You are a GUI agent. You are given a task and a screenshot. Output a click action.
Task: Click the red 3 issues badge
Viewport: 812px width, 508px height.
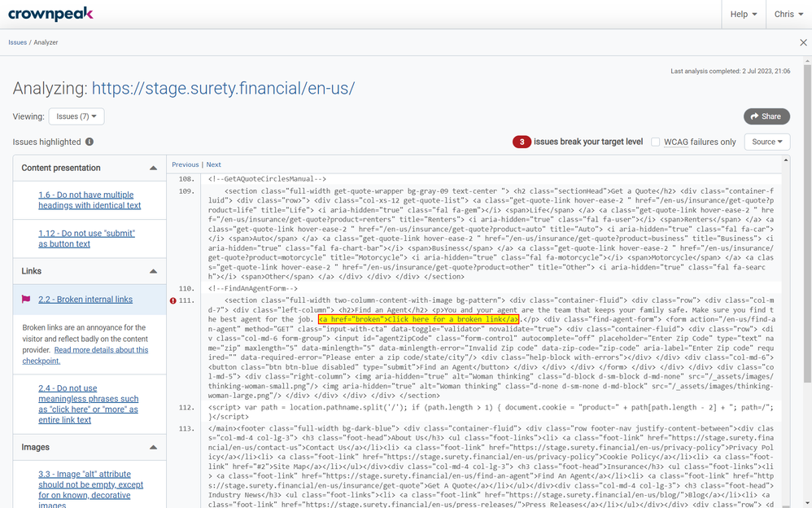pos(522,142)
